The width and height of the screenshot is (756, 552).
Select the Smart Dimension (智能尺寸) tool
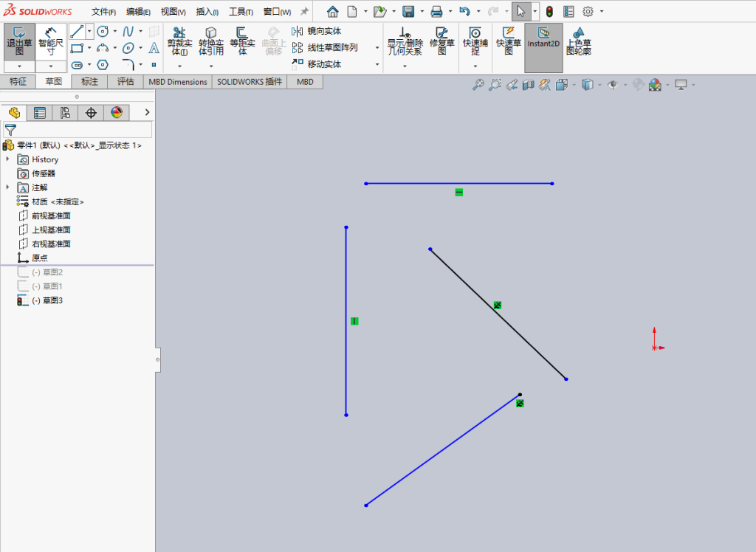[51, 42]
